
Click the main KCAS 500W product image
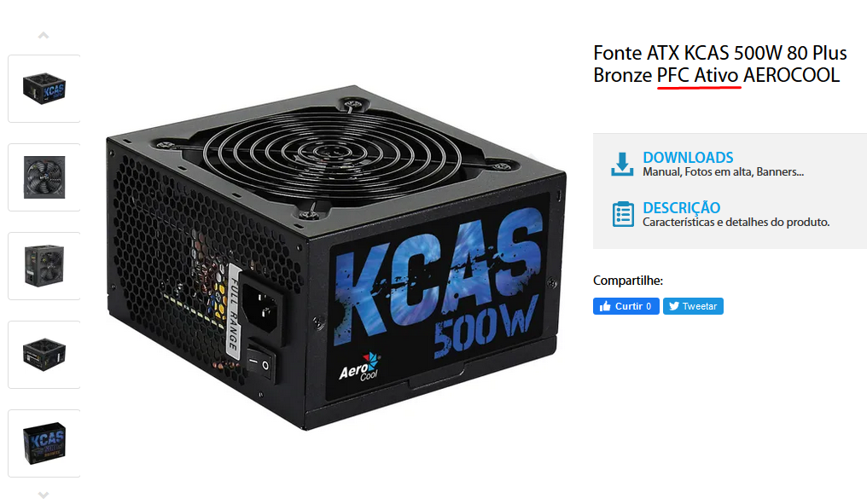tap(336, 258)
